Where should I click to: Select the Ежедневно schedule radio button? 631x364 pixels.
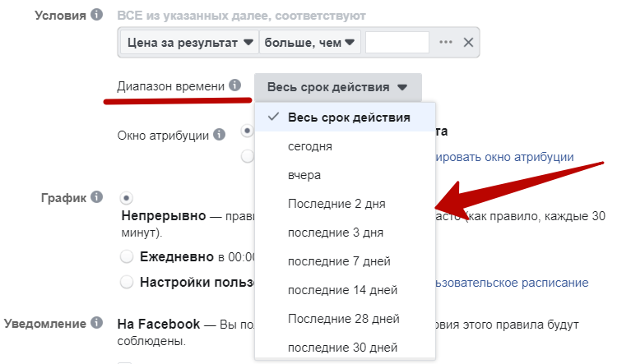[127, 256]
